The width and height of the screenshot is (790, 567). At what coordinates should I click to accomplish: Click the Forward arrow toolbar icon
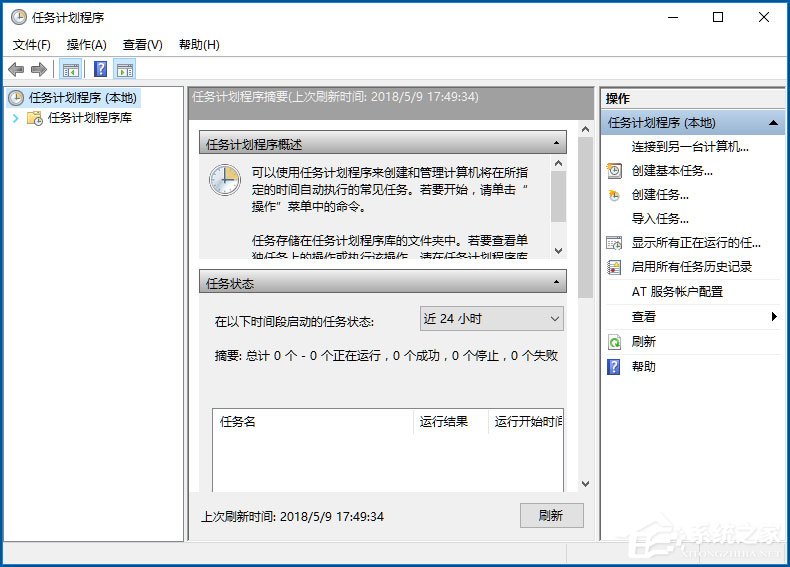(x=39, y=69)
